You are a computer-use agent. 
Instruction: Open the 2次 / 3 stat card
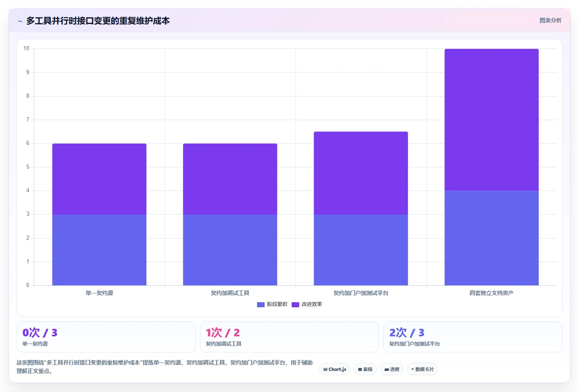point(473,337)
